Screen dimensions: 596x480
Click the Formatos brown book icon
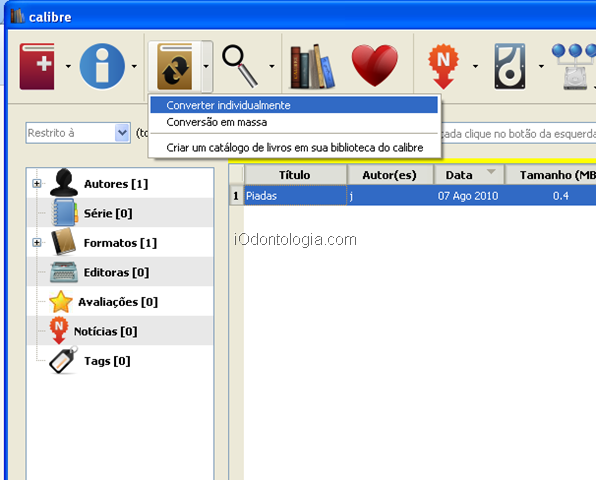(63, 242)
